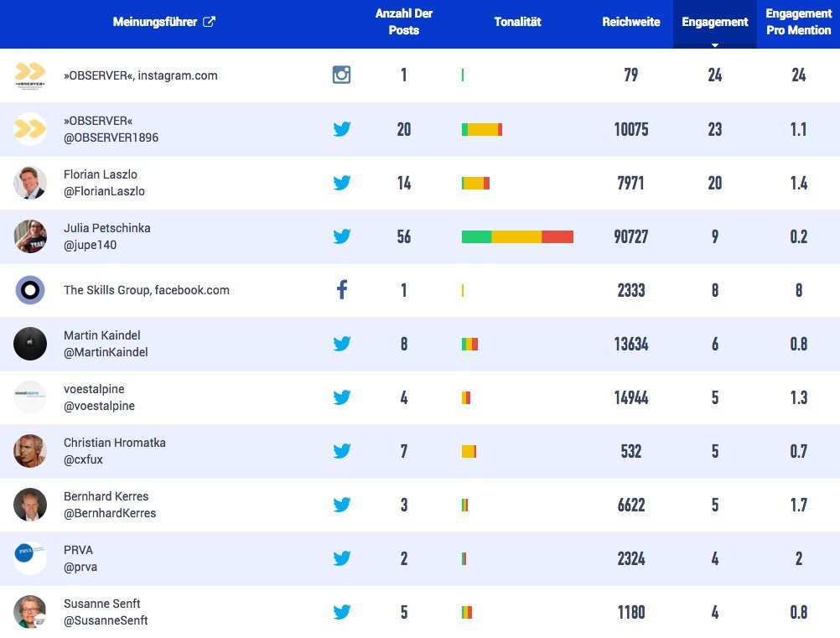
Task: Click Christian Hromatka's tonality color bar
Action: pyautogui.click(x=469, y=451)
